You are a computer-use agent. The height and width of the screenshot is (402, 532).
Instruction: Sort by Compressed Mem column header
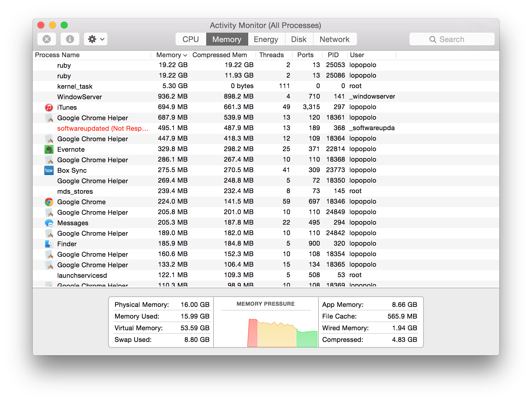click(x=220, y=55)
